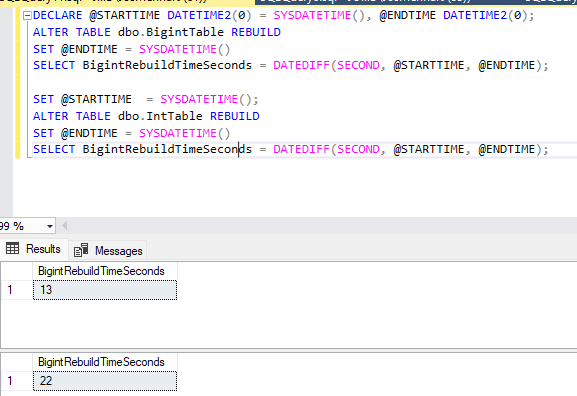Collapse the DECLARE code block outline
This screenshot has height=396, width=577.
point(27,16)
